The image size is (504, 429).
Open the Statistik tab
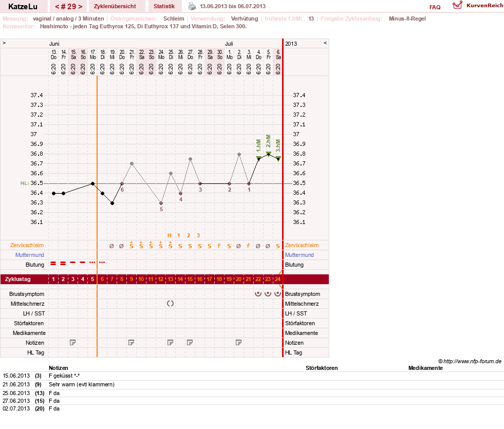164,6
